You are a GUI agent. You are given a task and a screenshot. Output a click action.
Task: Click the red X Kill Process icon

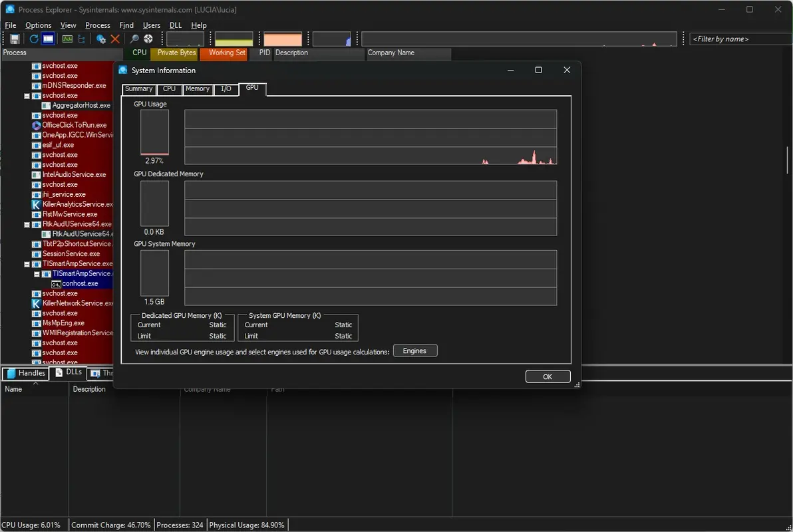tap(115, 39)
